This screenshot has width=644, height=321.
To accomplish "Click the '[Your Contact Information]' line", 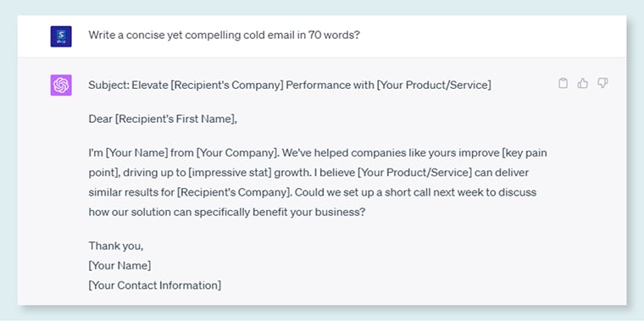I will [155, 285].
